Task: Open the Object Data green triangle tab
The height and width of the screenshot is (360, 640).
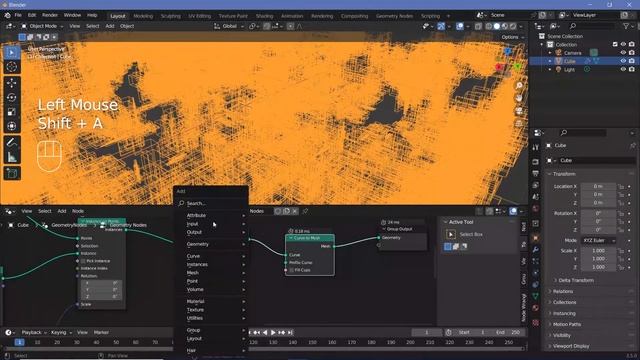Action: coord(536,296)
